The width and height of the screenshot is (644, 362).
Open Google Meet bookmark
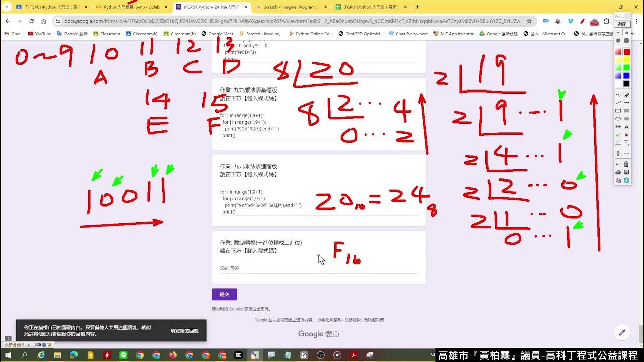pyautogui.click(x=217, y=34)
